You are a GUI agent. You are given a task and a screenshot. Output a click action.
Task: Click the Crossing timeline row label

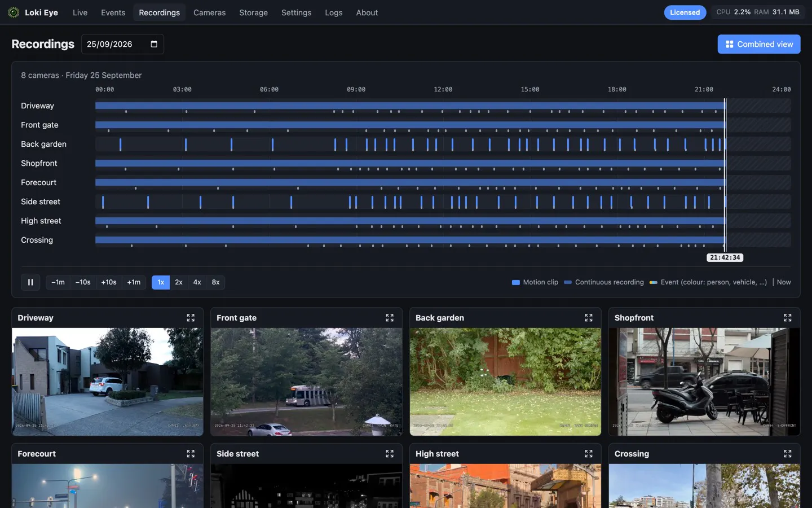pos(37,240)
